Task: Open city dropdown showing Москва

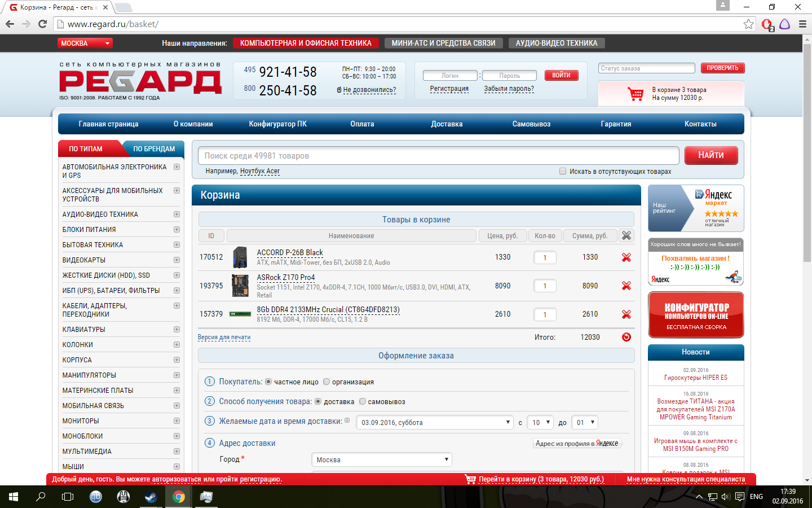Action: (382, 459)
